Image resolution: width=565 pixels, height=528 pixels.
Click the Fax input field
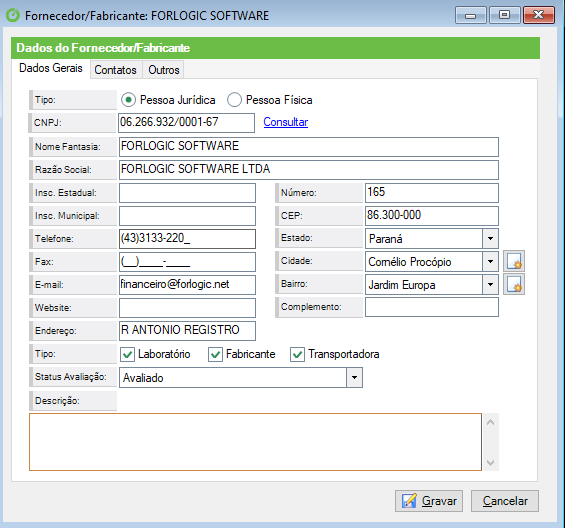pos(187,262)
